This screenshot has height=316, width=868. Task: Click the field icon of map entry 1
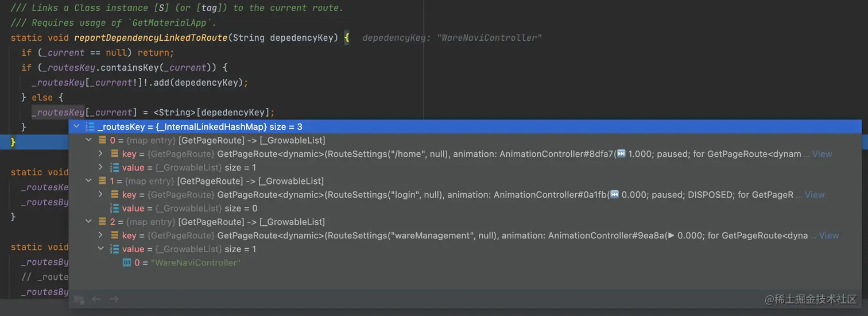click(102, 181)
